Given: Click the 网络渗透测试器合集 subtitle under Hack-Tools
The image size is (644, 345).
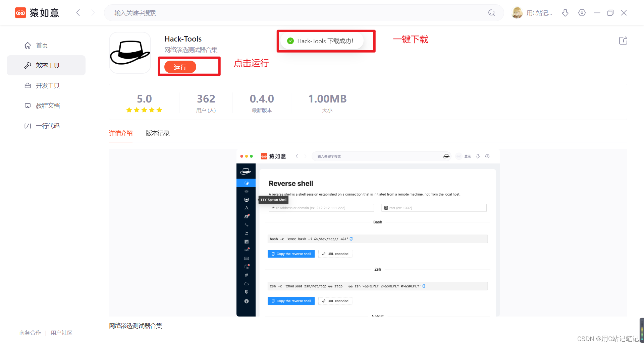Looking at the screenshot, I should [191, 50].
